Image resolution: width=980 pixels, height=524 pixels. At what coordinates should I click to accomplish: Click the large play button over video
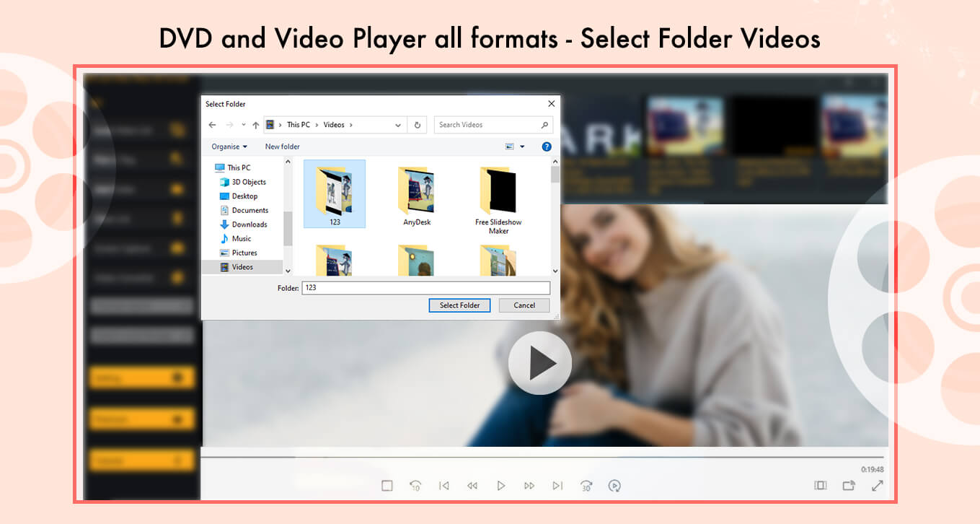pyautogui.click(x=540, y=363)
